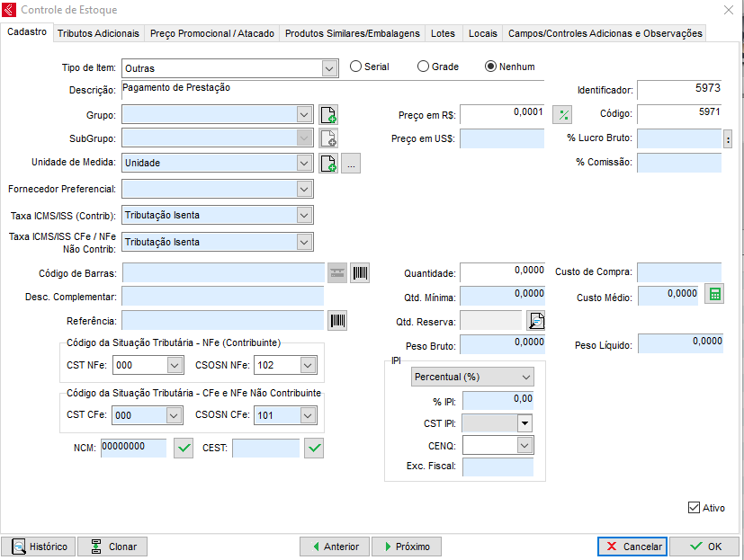Switch to the Tributos Adicionais tab
Screen dimensions: 744x560
tap(99, 33)
